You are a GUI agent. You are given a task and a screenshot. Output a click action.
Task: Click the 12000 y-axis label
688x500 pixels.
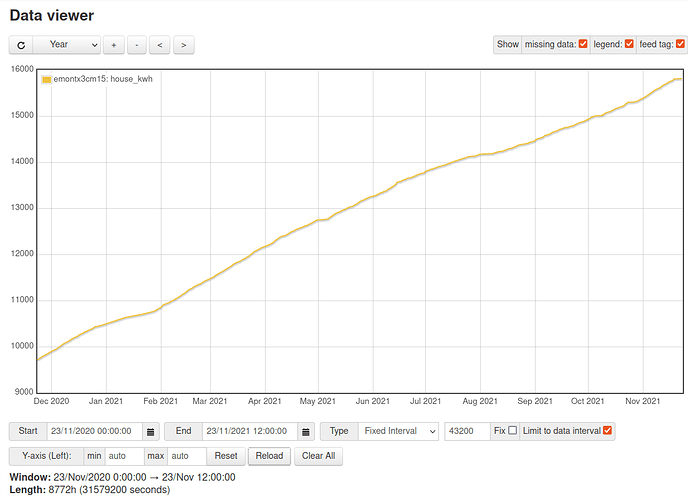click(x=22, y=254)
